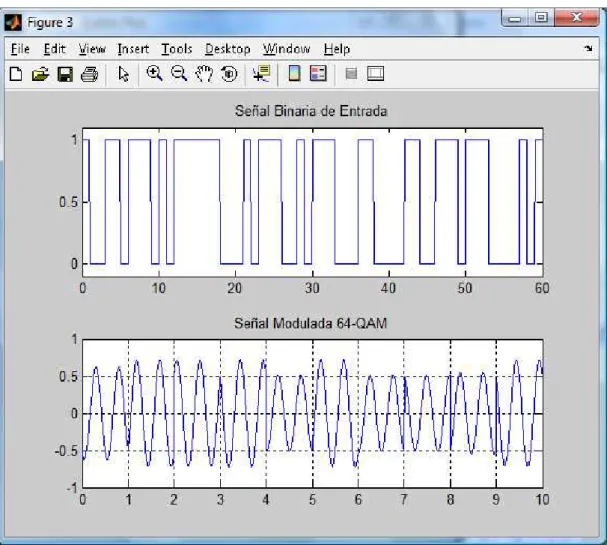Select the Edit Plot arrow tool
The width and height of the screenshot is (607, 545).
coord(123,74)
